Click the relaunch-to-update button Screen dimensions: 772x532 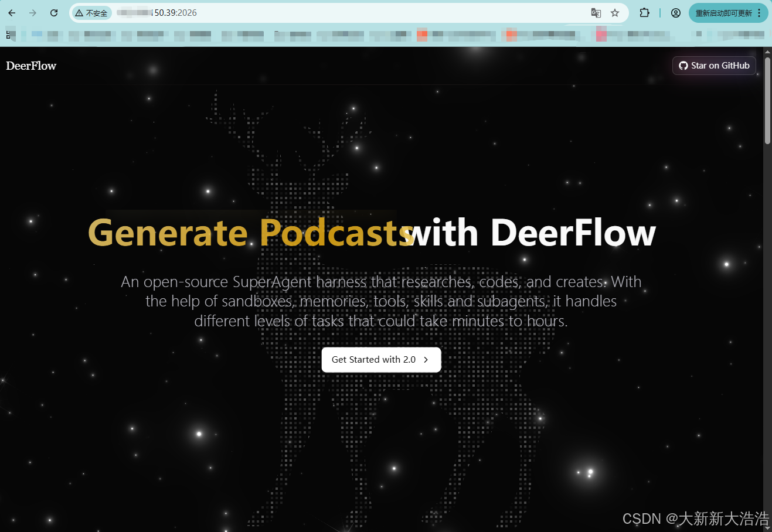pyautogui.click(x=723, y=13)
